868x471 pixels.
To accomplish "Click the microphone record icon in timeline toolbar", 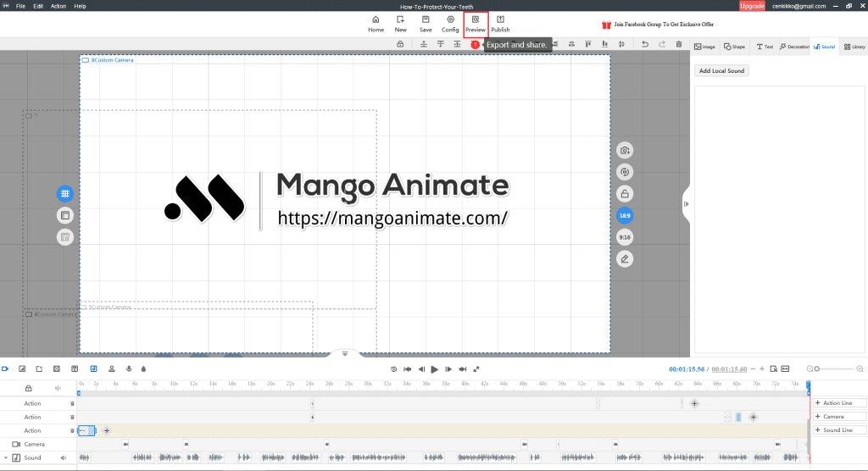I will 129,368.
